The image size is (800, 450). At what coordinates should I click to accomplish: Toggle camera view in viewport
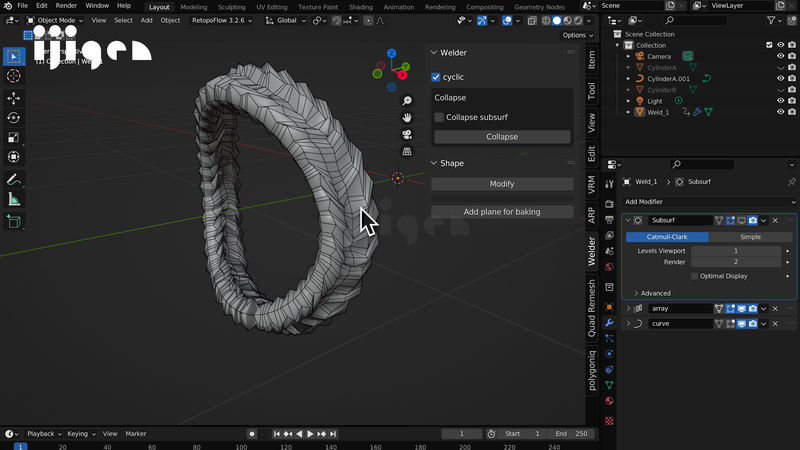pos(407,135)
